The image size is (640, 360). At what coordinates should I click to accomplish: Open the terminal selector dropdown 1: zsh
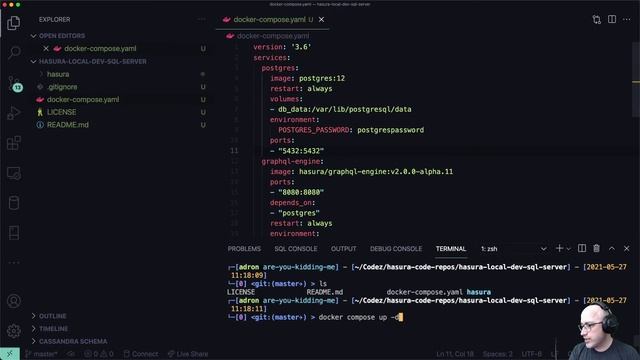[x=513, y=249]
